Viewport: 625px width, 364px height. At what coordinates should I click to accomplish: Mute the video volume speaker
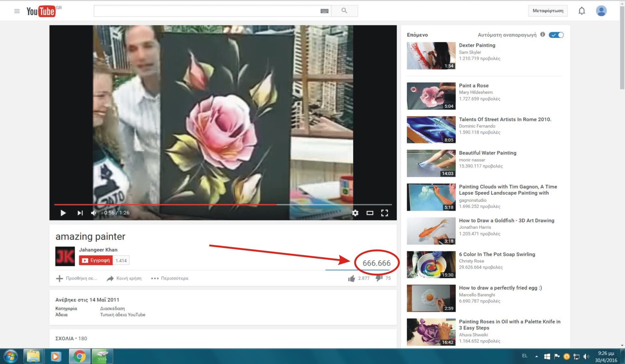click(94, 213)
